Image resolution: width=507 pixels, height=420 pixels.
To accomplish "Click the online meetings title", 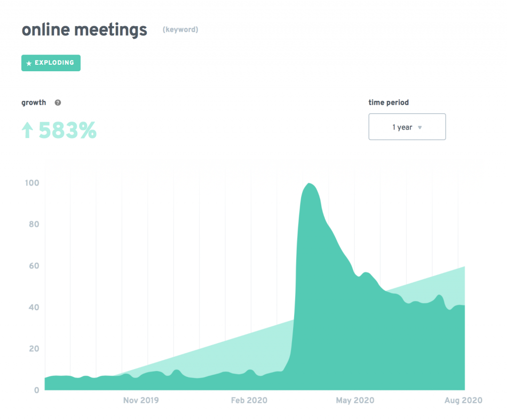I will (84, 30).
